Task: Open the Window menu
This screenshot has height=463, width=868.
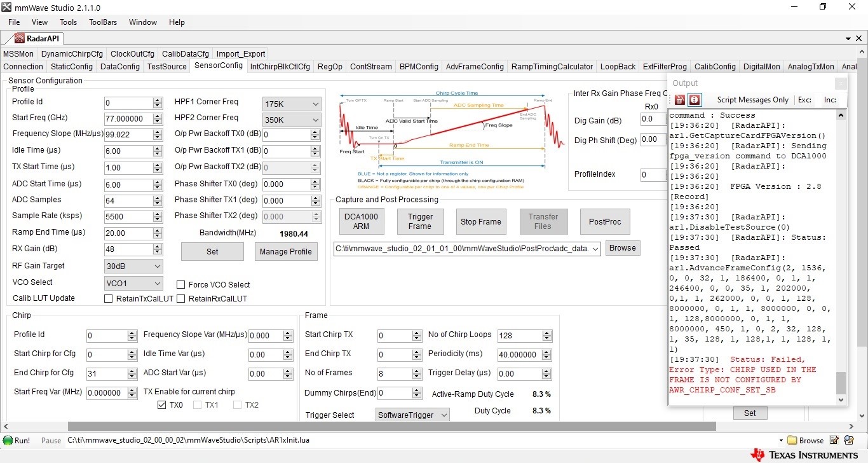Action: point(143,22)
